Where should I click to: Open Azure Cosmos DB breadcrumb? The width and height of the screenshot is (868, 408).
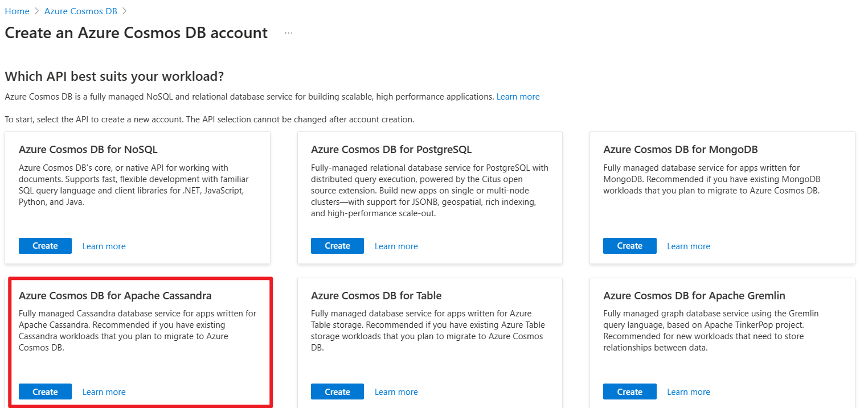click(82, 11)
